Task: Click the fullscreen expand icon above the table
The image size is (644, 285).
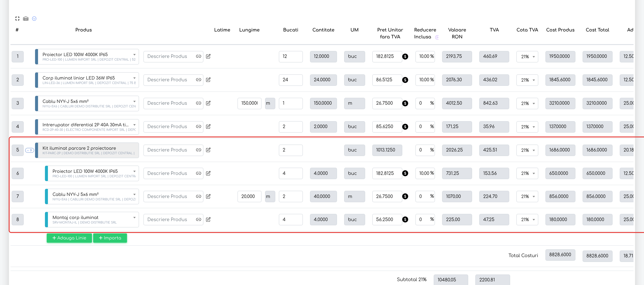Action: (x=17, y=19)
